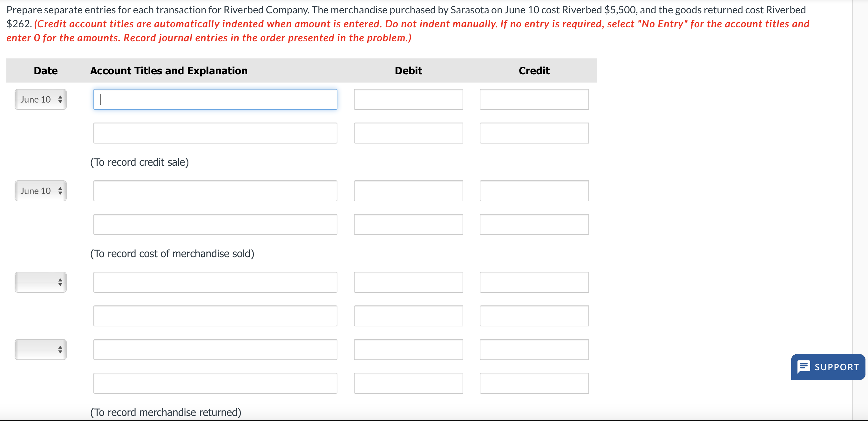Click the "Date" column header
868x421 pixels.
point(45,70)
